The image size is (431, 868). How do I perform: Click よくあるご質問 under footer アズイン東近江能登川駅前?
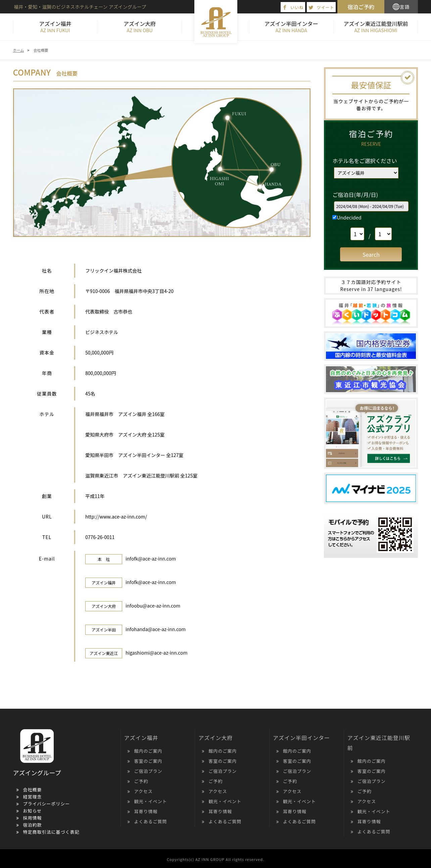click(374, 832)
